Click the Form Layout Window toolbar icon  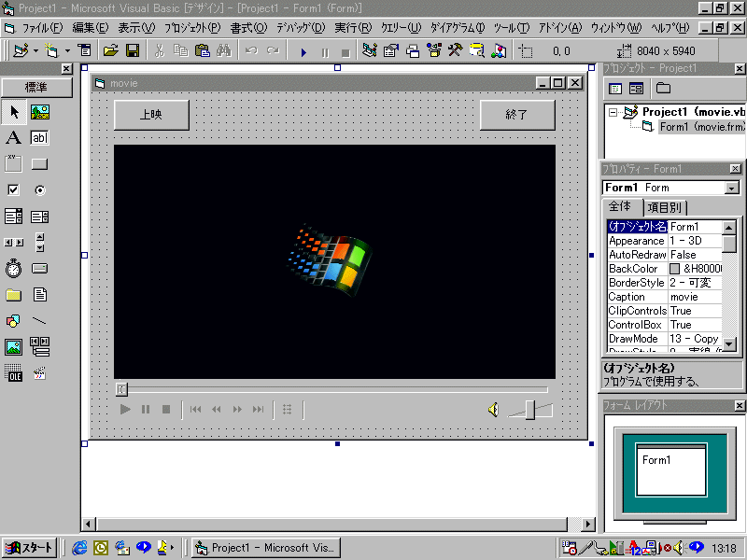pyautogui.click(x=413, y=50)
